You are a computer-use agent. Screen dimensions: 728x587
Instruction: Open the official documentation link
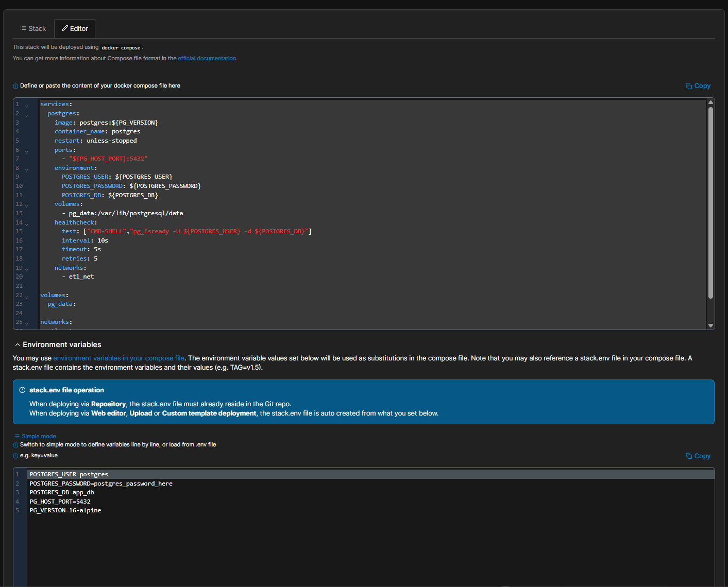[x=207, y=59]
